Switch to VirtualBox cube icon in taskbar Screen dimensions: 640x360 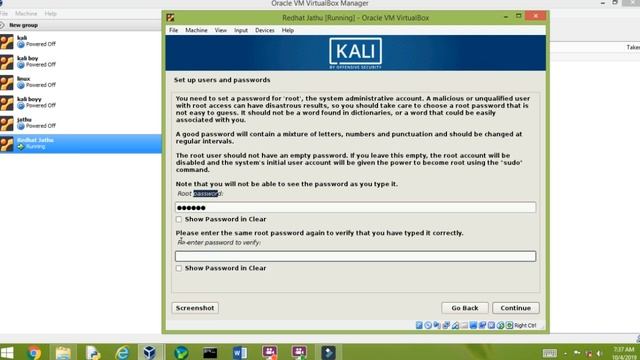pyautogui.click(x=150, y=352)
